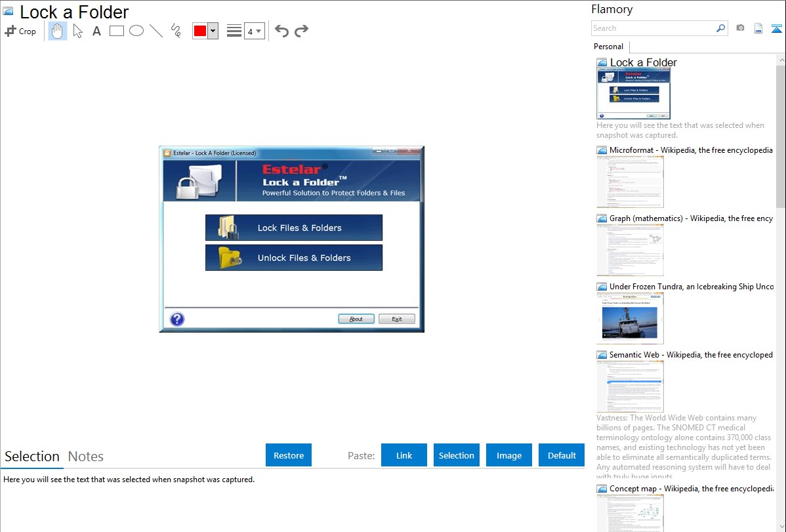The height and width of the screenshot is (532, 786).
Task: Click the Lock Files & Folders button
Action: click(x=294, y=228)
